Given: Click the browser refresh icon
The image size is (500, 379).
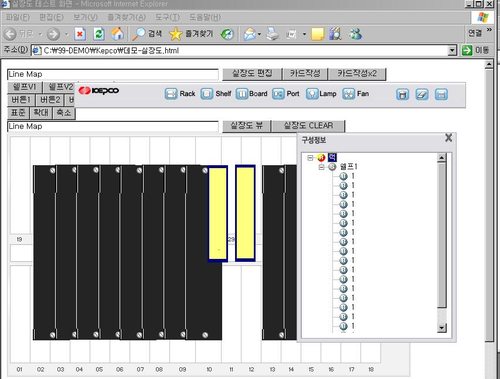Looking at the screenshot, I should (99, 34).
